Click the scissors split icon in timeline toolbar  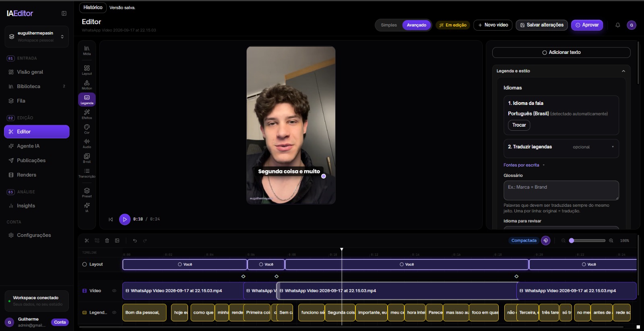point(87,241)
